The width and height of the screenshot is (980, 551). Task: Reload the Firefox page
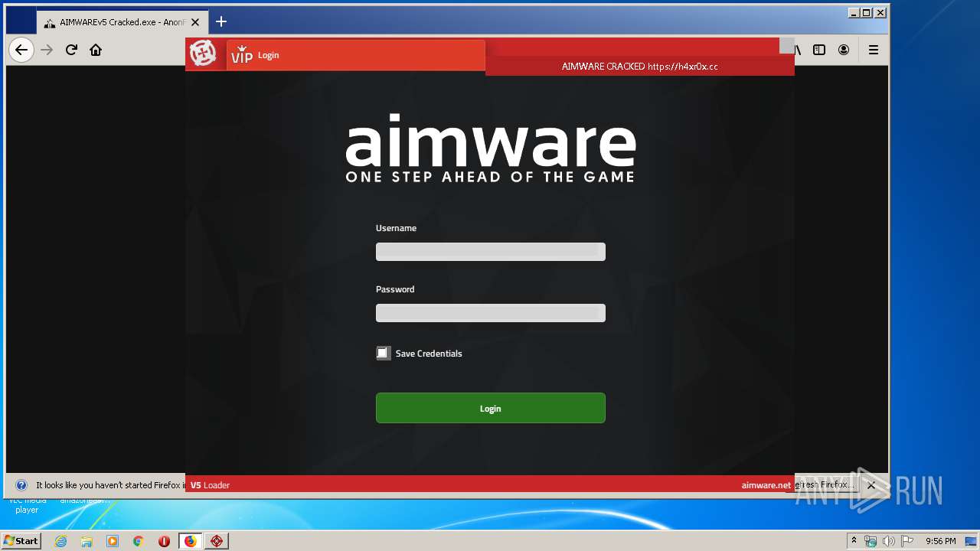click(x=71, y=50)
